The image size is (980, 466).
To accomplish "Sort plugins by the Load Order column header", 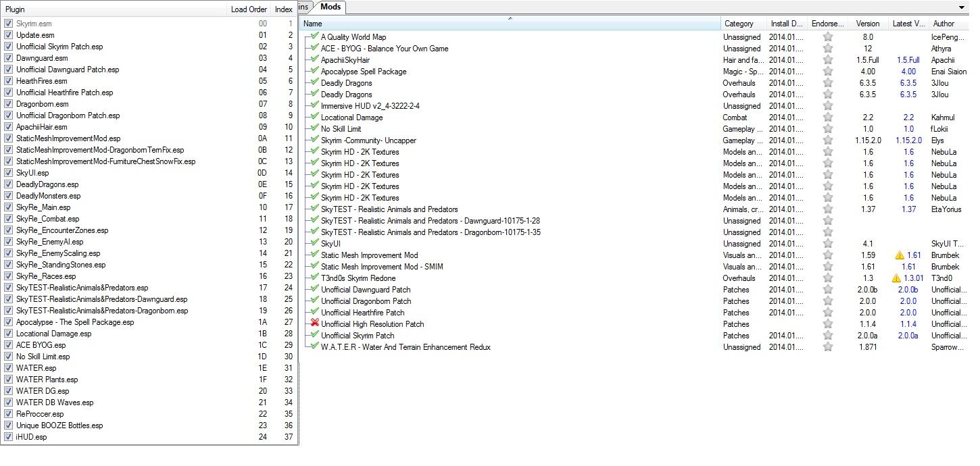I will 249,9.
